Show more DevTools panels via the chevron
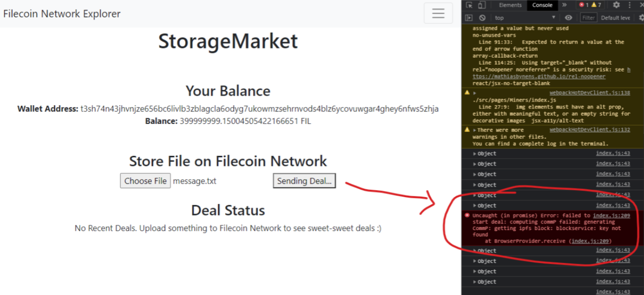The image size is (644, 295). (x=565, y=5)
